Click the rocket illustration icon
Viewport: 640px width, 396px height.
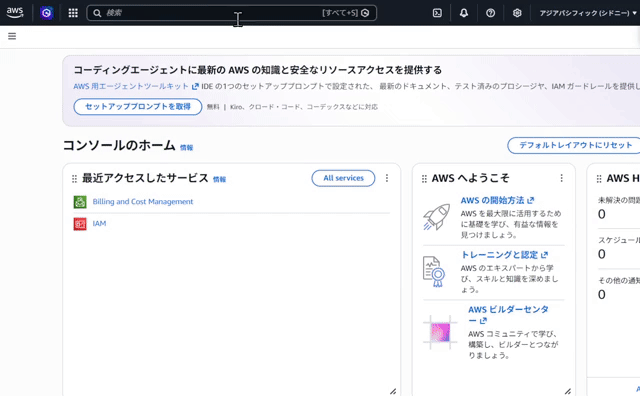tap(436, 217)
